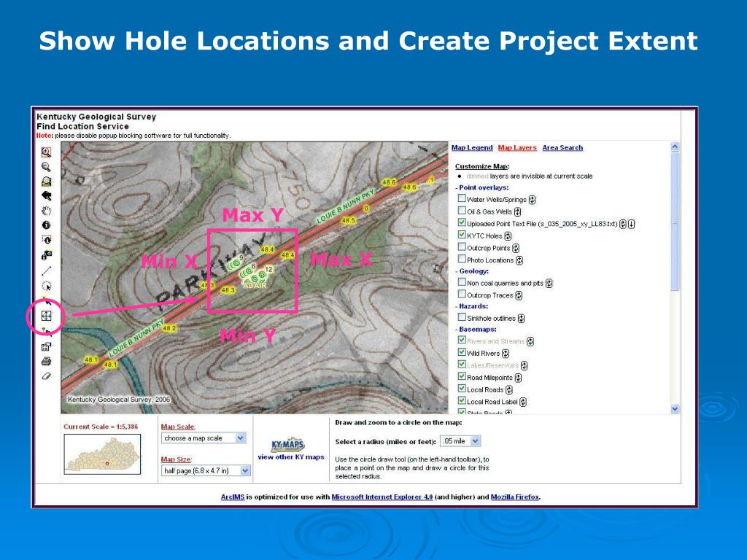Uncheck the KYTC Holes layer
The width and height of the screenshot is (747, 560).
click(x=462, y=234)
